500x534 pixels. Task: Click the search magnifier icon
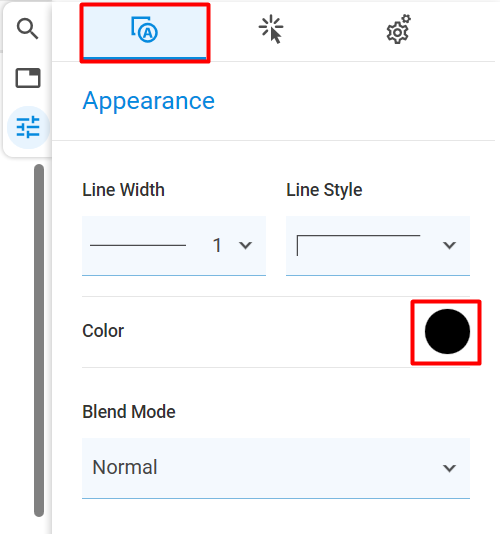[x=28, y=29]
